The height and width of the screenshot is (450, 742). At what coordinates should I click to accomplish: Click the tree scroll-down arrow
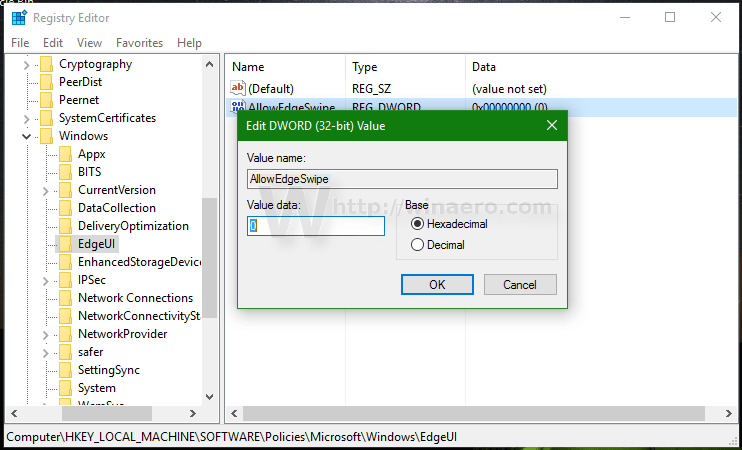pyautogui.click(x=210, y=397)
